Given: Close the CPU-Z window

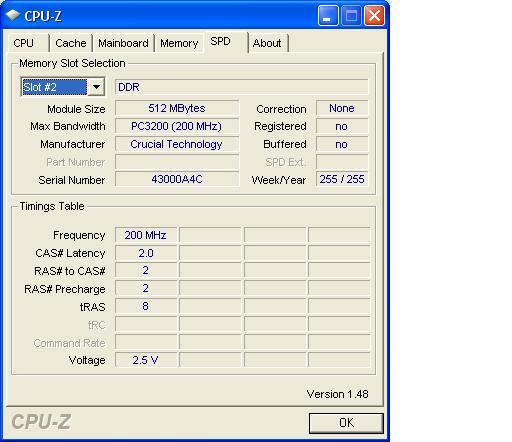Looking at the screenshot, I should click(x=374, y=16).
